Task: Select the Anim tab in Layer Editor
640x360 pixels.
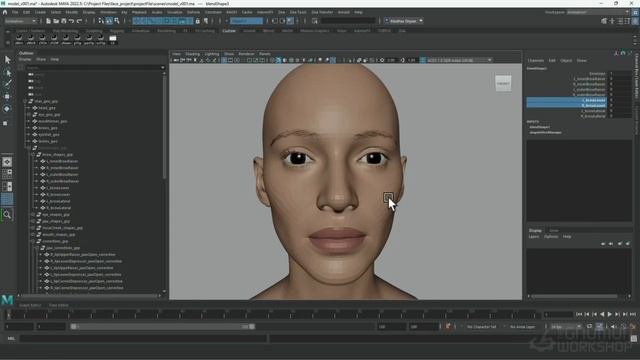Action: [x=553, y=231]
